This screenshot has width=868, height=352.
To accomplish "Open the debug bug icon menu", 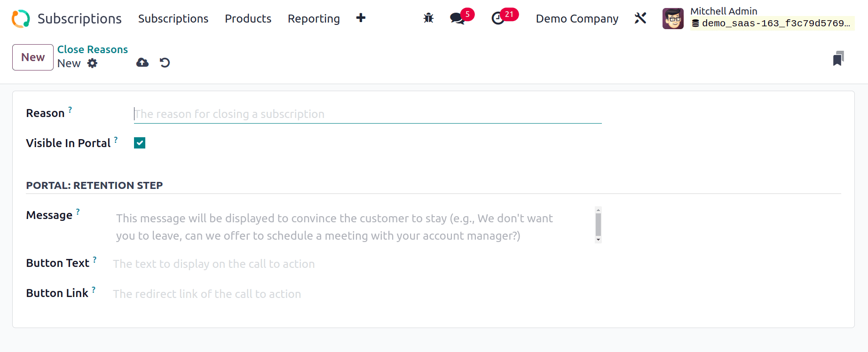I will [428, 18].
